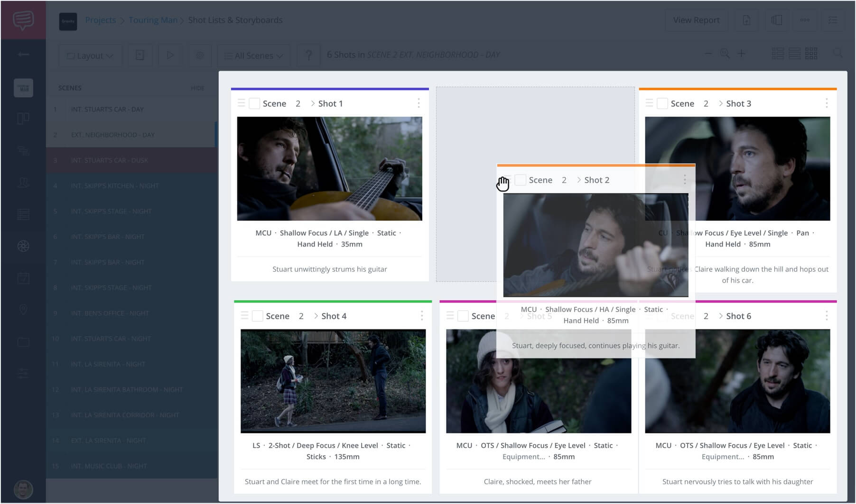Check the Shot 2 checkbox

pyautogui.click(x=521, y=180)
